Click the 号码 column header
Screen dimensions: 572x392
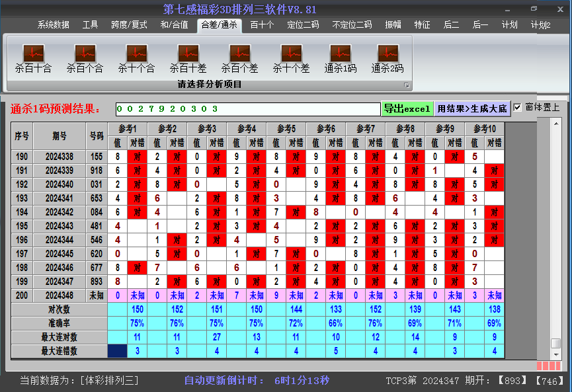pos(97,136)
